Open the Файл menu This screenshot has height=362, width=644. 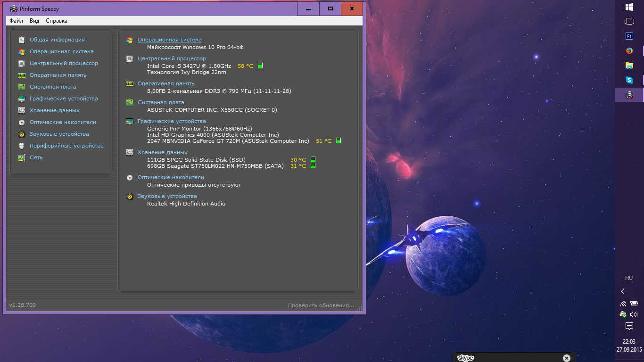(x=16, y=21)
